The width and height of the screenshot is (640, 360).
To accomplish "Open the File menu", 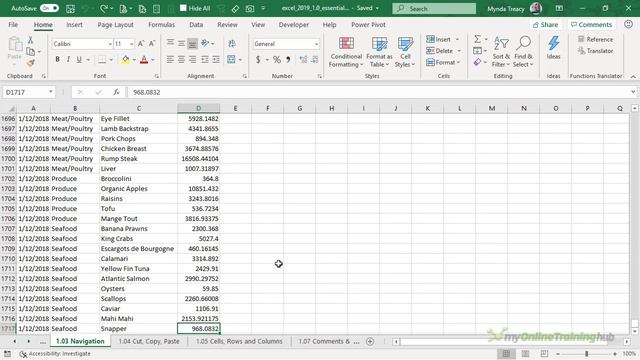I will click(x=13, y=24).
